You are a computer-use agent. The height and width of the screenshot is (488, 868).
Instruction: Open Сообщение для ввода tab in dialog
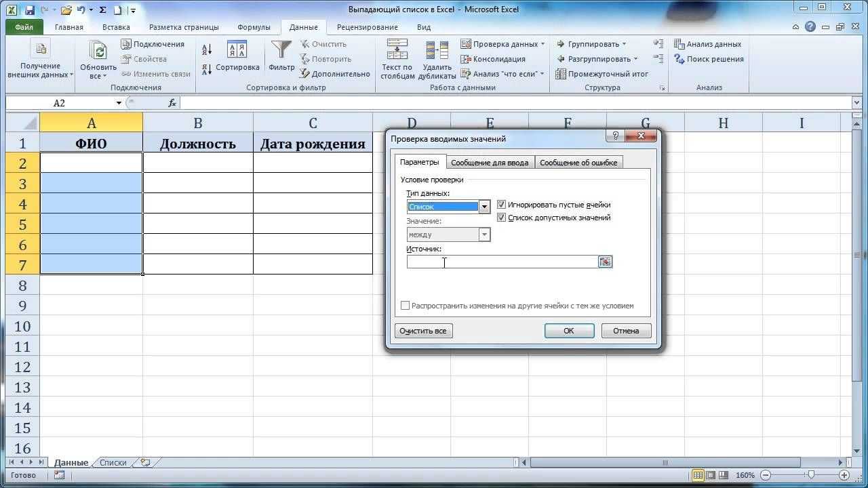(x=490, y=163)
